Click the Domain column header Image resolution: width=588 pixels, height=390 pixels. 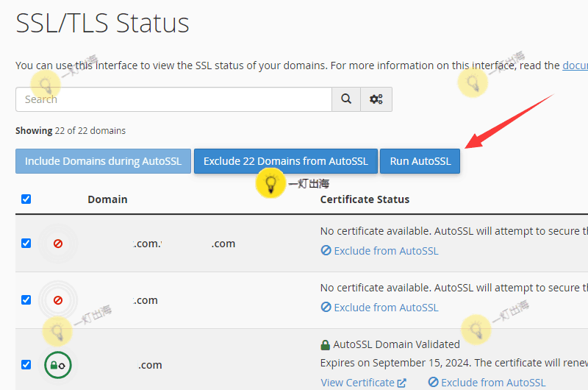tap(107, 199)
